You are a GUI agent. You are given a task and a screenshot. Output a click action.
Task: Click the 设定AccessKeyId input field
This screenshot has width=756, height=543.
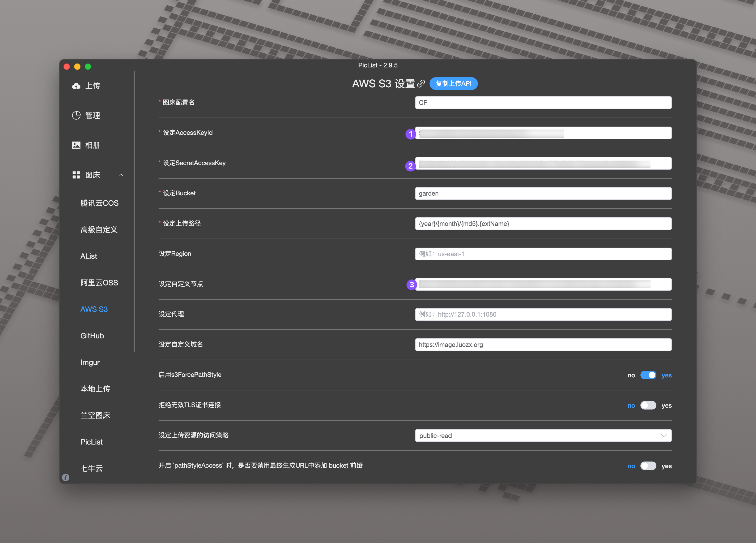click(543, 133)
